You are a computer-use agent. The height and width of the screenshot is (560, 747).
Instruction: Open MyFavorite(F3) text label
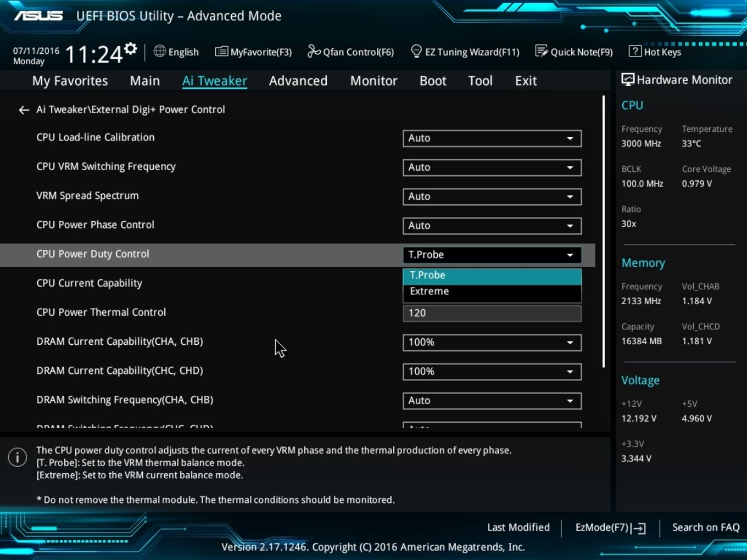pos(261,52)
